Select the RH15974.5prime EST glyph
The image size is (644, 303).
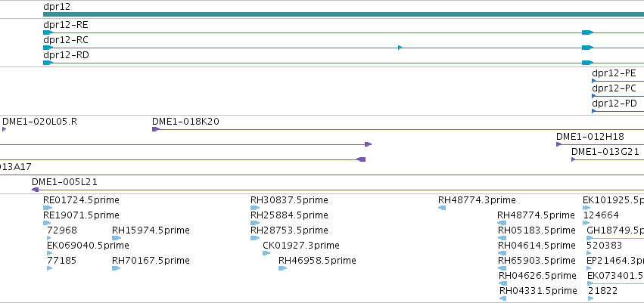click(x=117, y=238)
